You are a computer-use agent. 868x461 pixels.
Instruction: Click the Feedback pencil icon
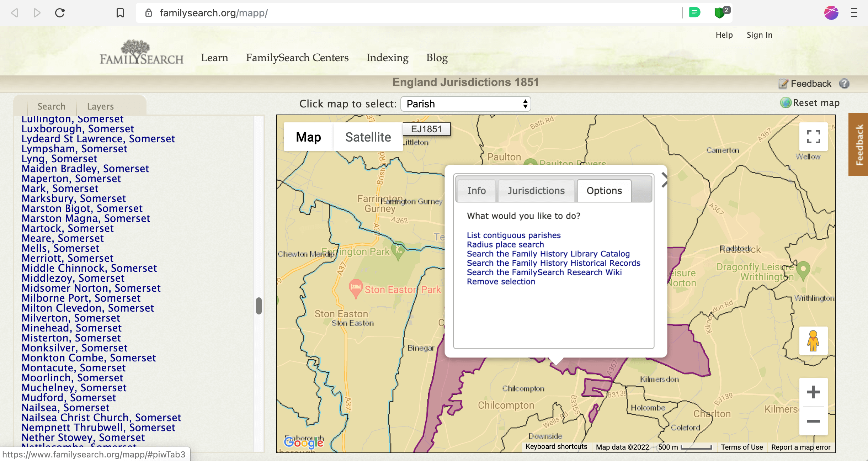pos(783,84)
